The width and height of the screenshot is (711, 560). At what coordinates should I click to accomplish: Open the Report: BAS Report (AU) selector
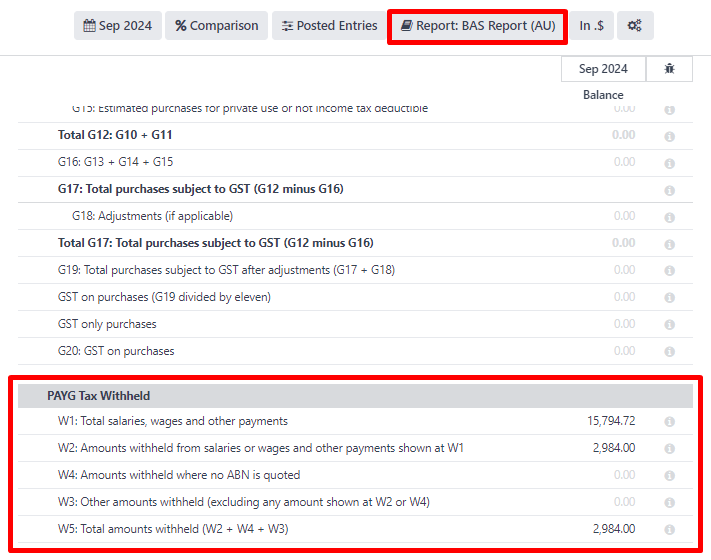tap(477, 26)
